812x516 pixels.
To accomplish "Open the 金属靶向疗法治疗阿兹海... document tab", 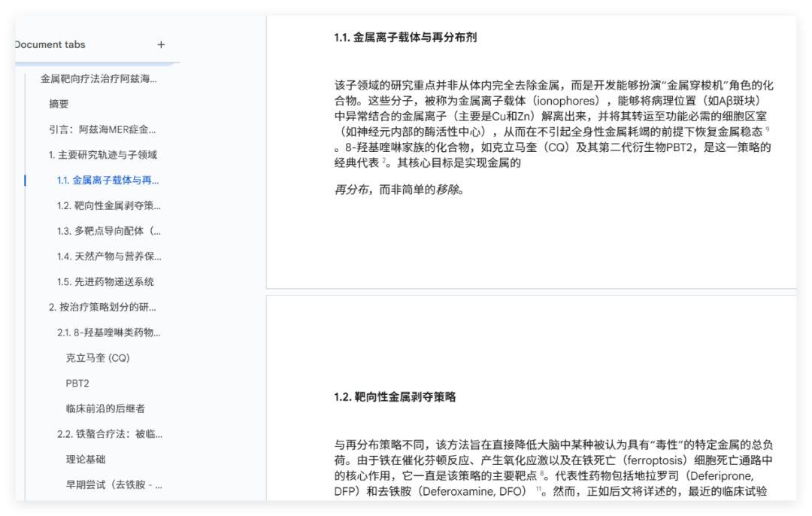I will pyautogui.click(x=98, y=79).
